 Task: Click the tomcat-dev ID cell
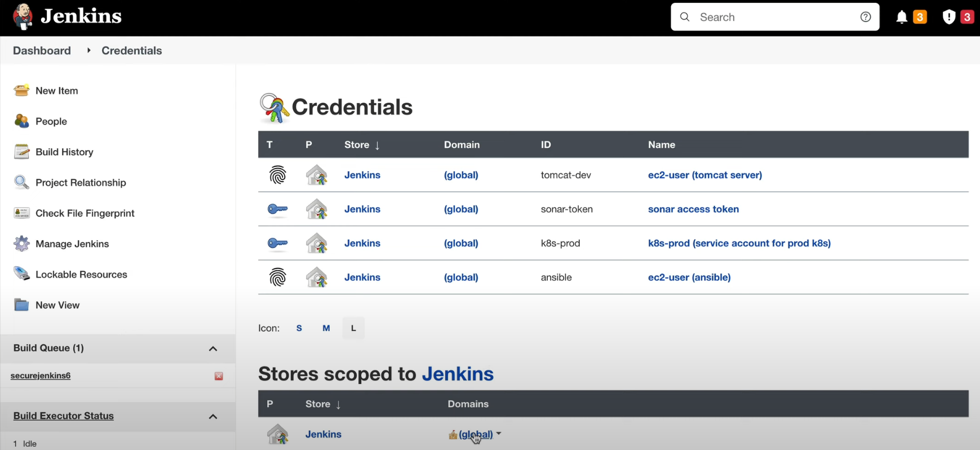point(566,175)
